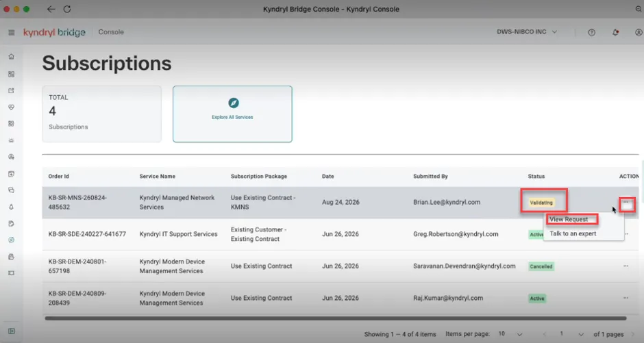Click Kyndryl IT Support Services cell
The width and height of the screenshot is (644, 343).
tap(178, 234)
